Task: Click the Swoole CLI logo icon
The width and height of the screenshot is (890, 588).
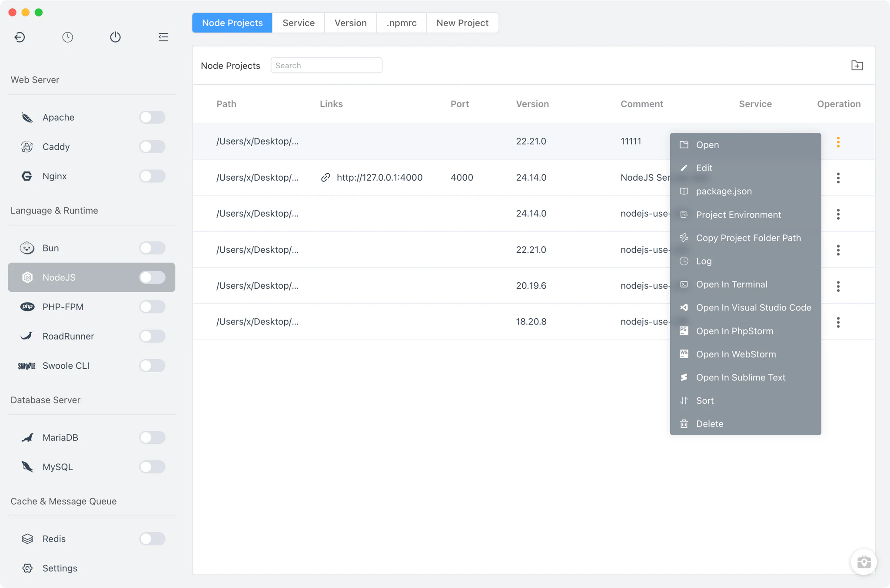Action: coord(27,366)
